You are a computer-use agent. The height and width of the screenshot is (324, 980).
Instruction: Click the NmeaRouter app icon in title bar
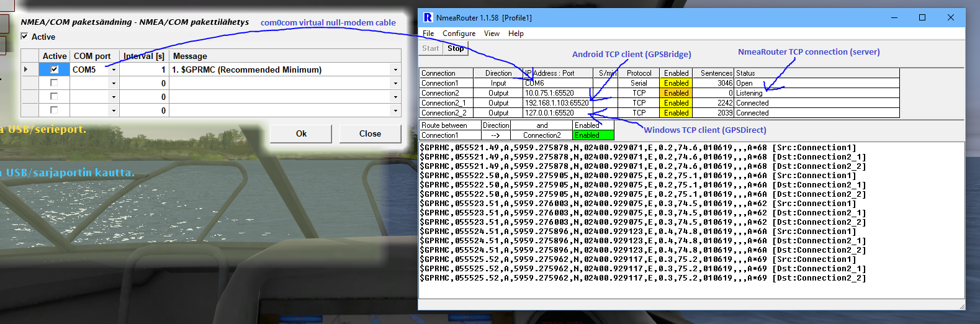coord(428,17)
